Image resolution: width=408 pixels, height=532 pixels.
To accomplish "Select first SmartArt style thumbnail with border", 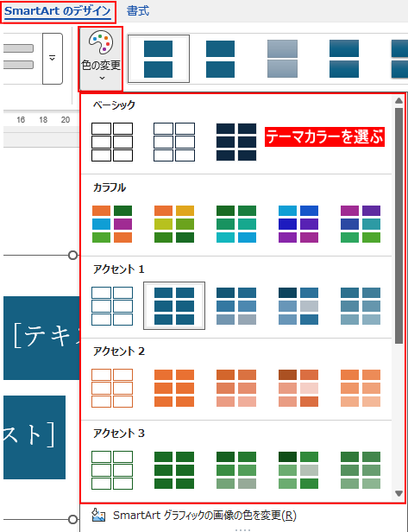I will 158,59.
